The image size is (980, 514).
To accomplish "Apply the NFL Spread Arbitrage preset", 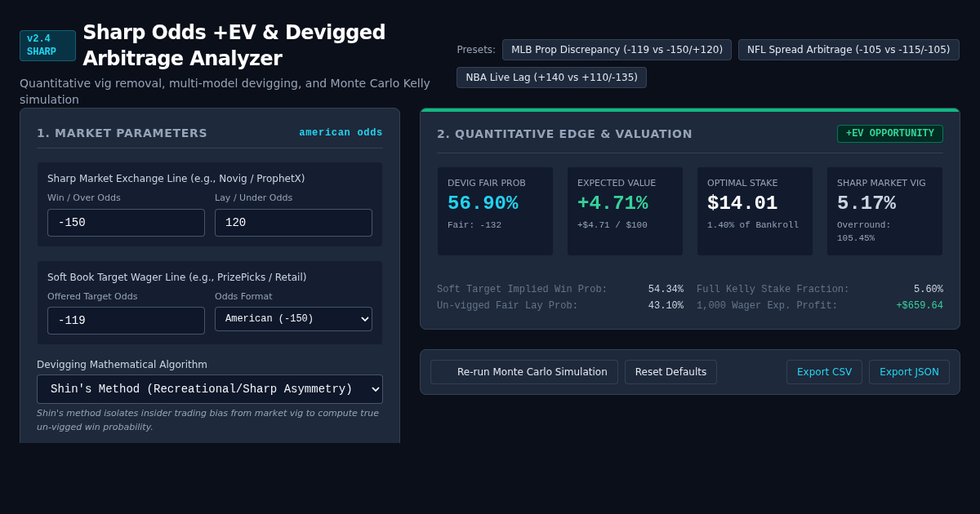I will (849, 50).
